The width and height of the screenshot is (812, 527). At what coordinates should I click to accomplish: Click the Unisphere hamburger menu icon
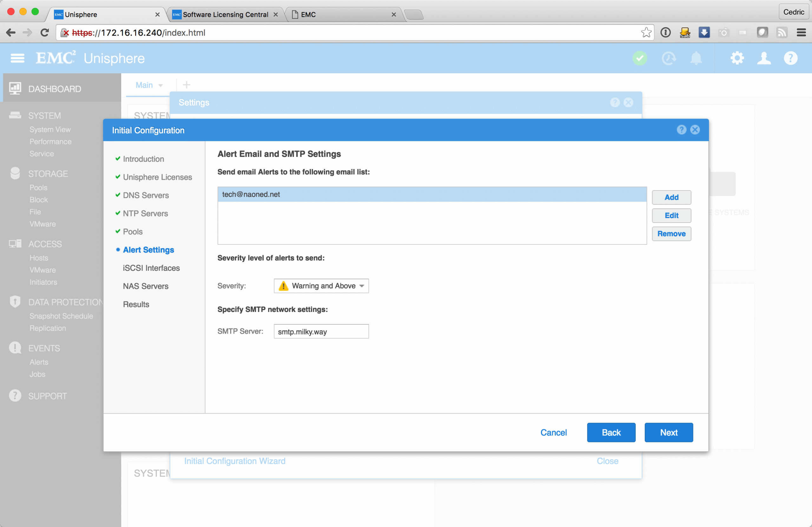pyautogui.click(x=17, y=58)
